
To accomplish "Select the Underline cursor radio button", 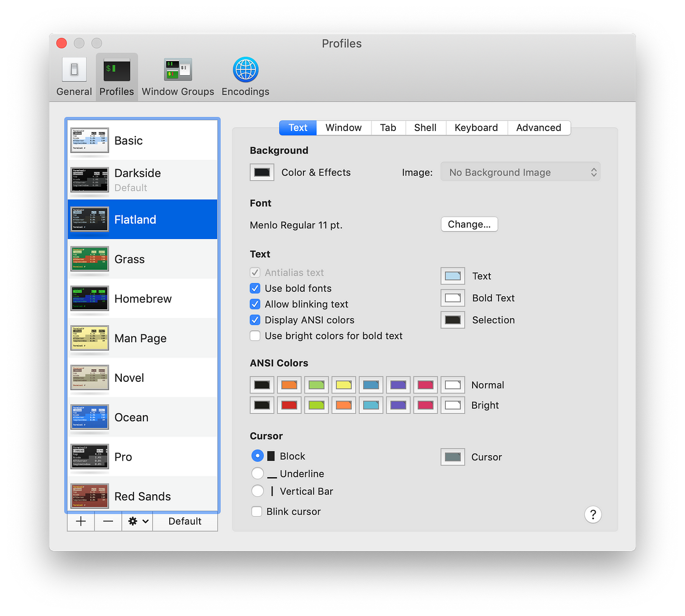I will [257, 473].
